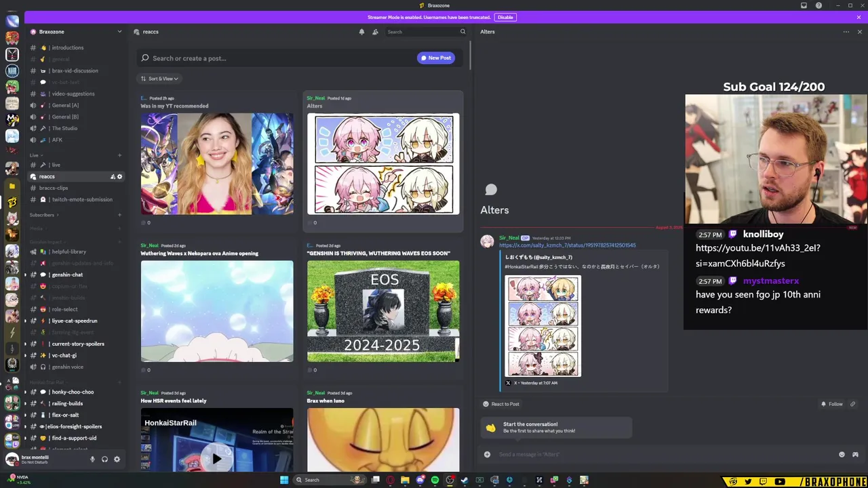This screenshot has height=488, width=868.
Task: Open the Sort & View dropdown
Action: (x=159, y=79)
